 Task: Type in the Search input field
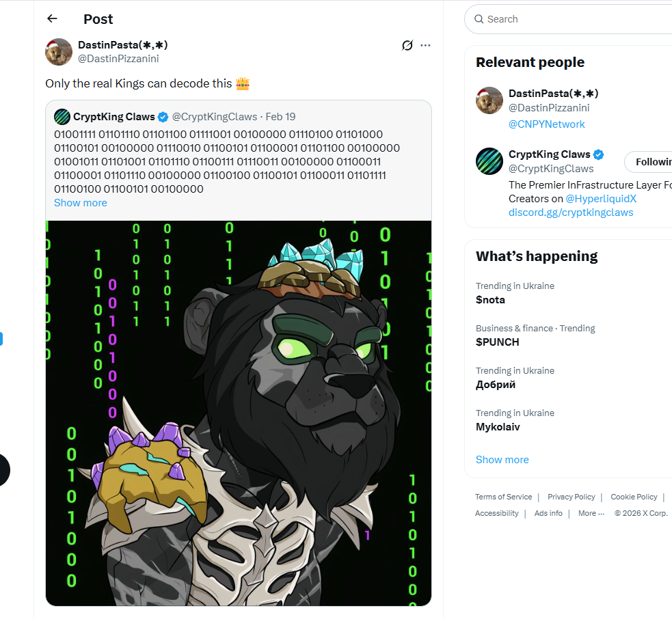574,19
